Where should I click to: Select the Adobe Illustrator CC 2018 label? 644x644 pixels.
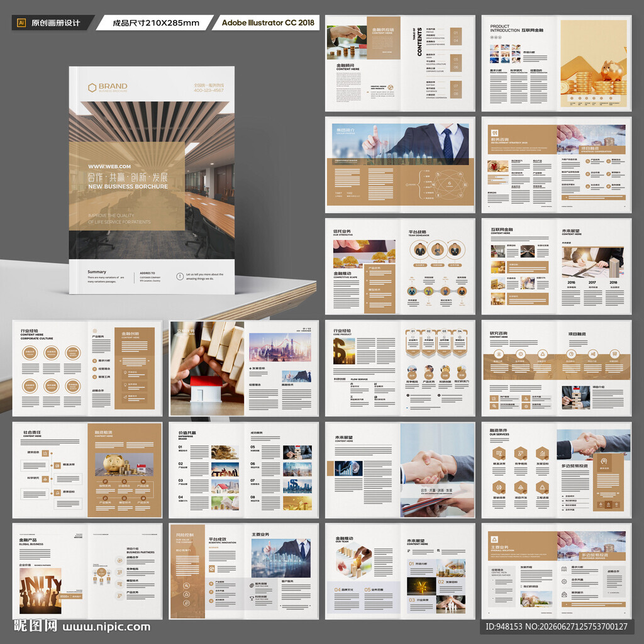pos(268,23)
